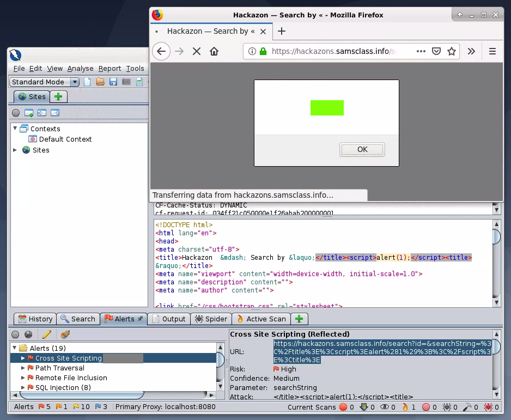
Task: Click the Firefox home button
Action: pos(214,51)
